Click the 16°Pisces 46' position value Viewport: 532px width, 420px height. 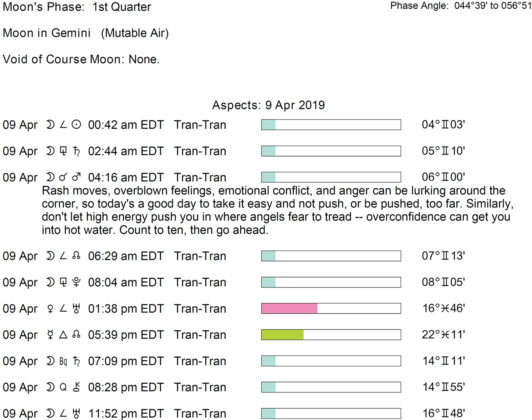[443, 308]
